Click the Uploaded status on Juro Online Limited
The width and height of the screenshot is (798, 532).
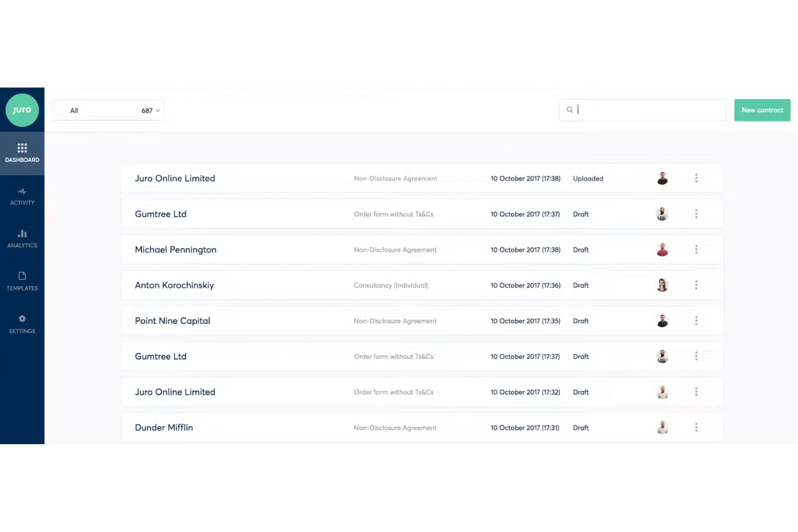pyautogui.click(x=588, y=178)
